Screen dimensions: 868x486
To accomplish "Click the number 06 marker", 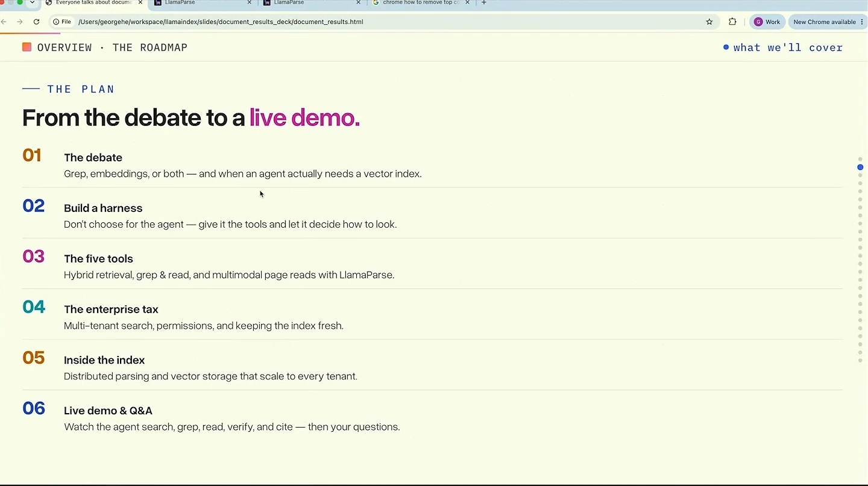I will point(34,408).
